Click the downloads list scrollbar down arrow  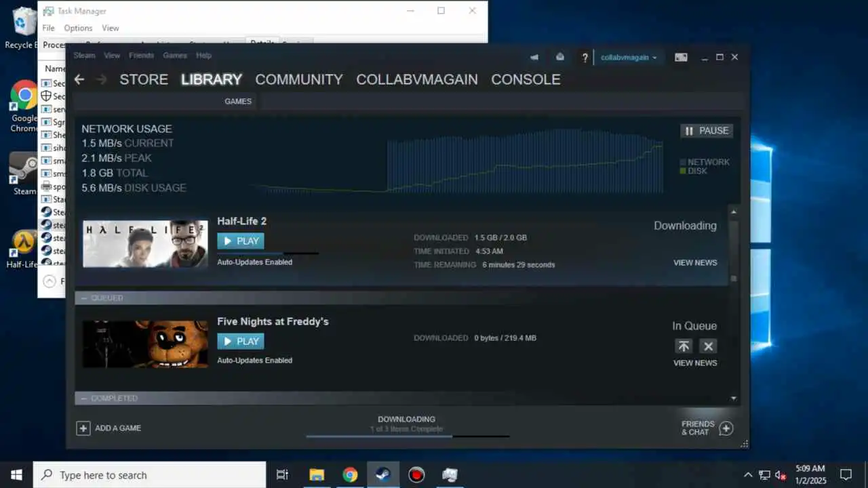[x=734, y=399]
